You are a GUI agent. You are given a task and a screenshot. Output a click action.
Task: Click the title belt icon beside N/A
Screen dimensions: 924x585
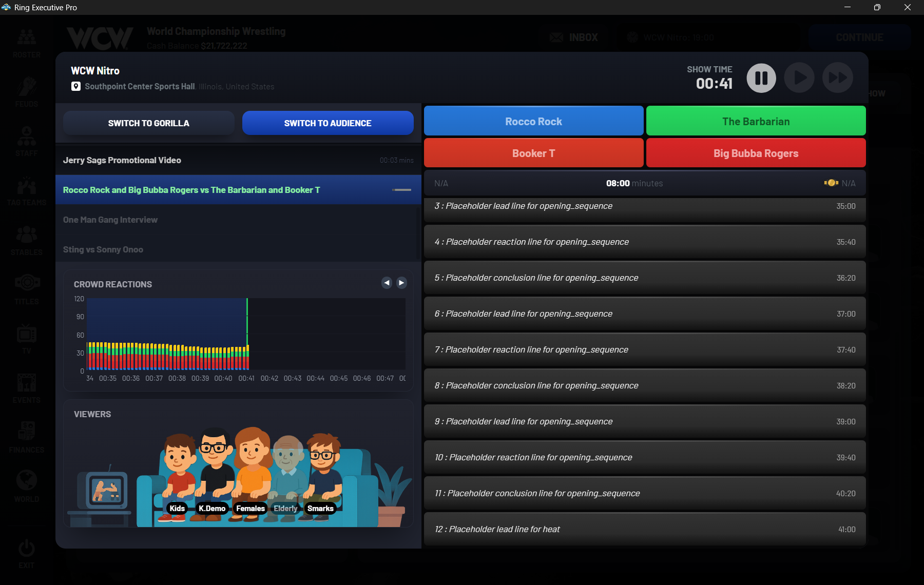[831, 183]
